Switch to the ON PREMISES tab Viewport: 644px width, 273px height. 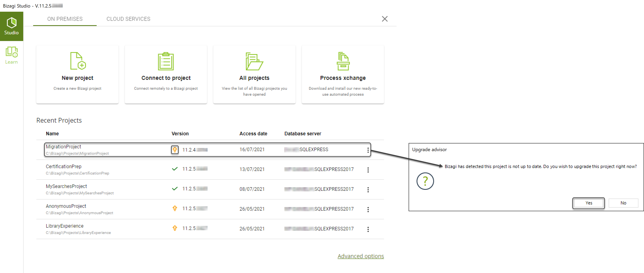(65, 19)
